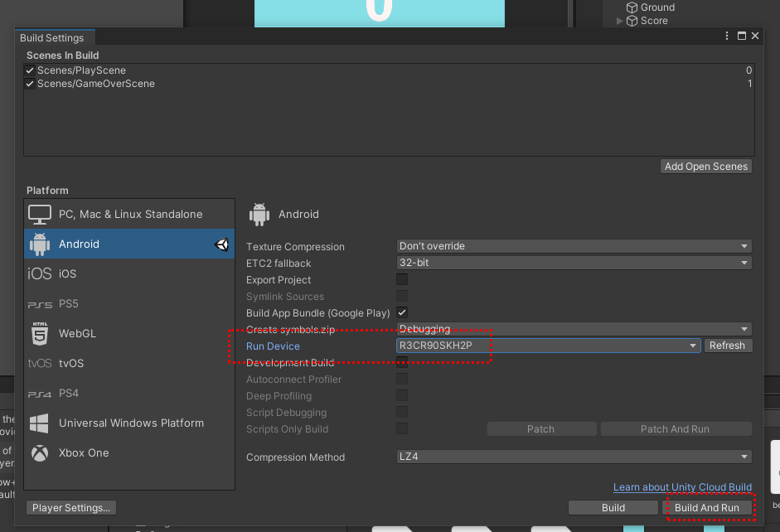This screenshot has height=532, width=780.
Task: Maximize the Build Settings window
Action: tap(742, 36)
